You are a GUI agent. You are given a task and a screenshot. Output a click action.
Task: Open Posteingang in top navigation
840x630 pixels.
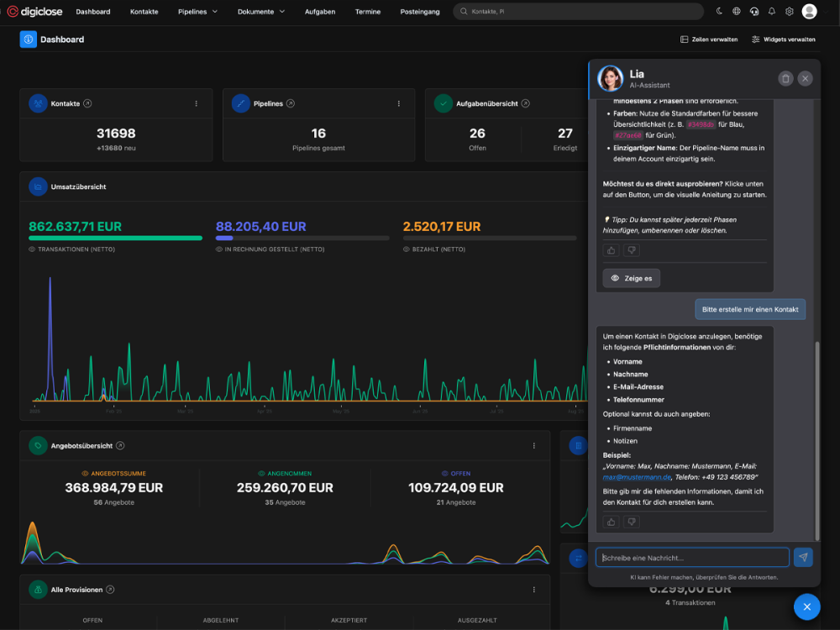[420, 11]
